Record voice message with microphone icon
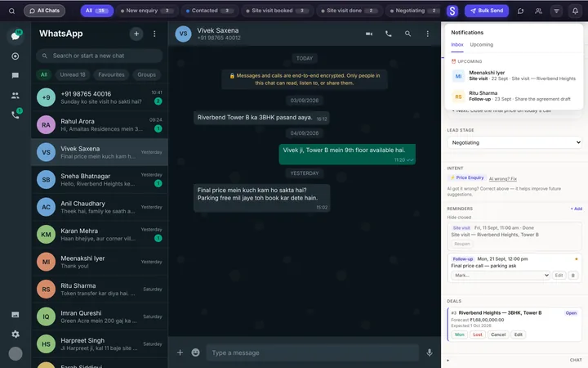 click(x=430, y=352)
